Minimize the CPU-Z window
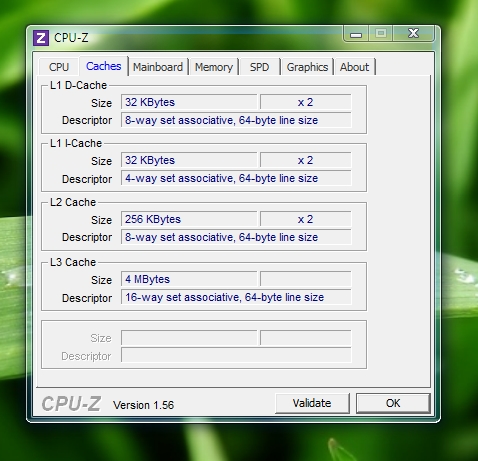This screenshot has width=478, height=461. [x=356, y=34]
